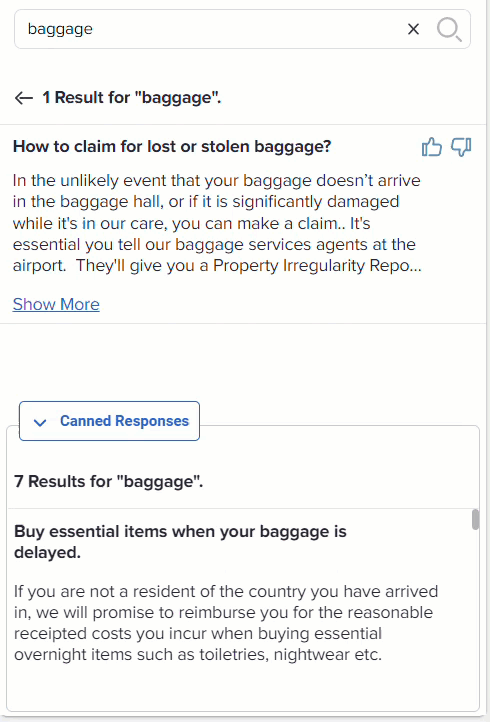Viewport: 490px width, 722px height.
Task: Click the "essential you tell our baggage services agents" line
Action: pos(214,245)
